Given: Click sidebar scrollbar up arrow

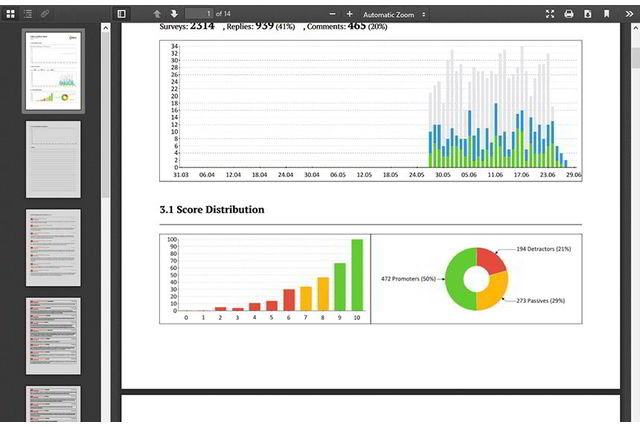Looking at the screenshot, I should pyautogui.click(x=106, y=28).
